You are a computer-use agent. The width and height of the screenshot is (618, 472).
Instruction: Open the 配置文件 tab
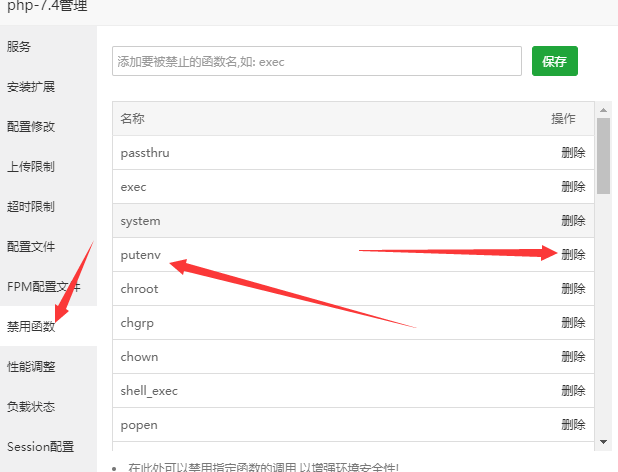(31, 247)
